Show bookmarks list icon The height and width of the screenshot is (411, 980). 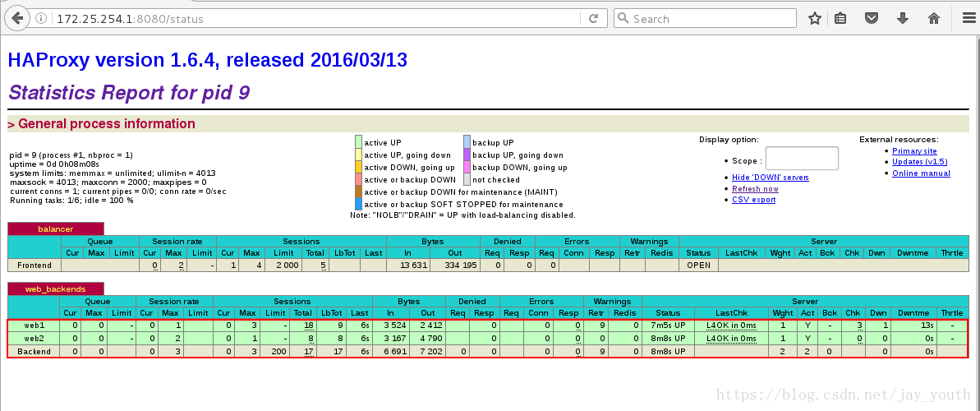click(840, 19)
